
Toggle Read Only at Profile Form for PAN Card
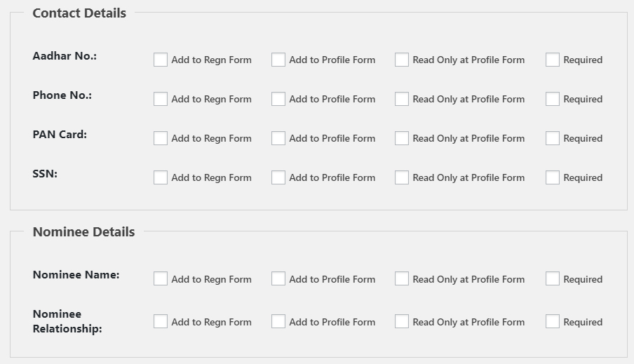point(401,138)
